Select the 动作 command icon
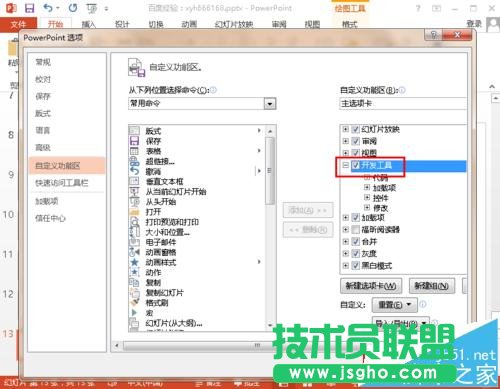This screenshot has height=389, width=500. (x=134, y=272)
